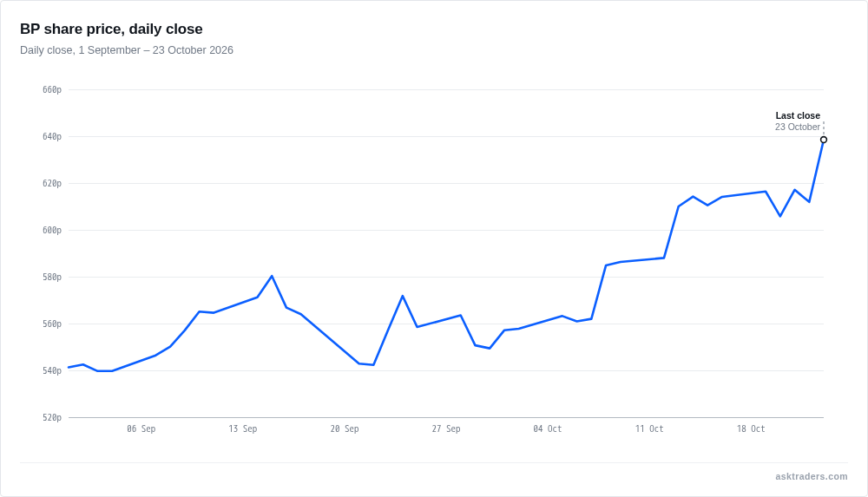Click the 540p y-axis label
868x497 pixels.
[x=52, y=371]
